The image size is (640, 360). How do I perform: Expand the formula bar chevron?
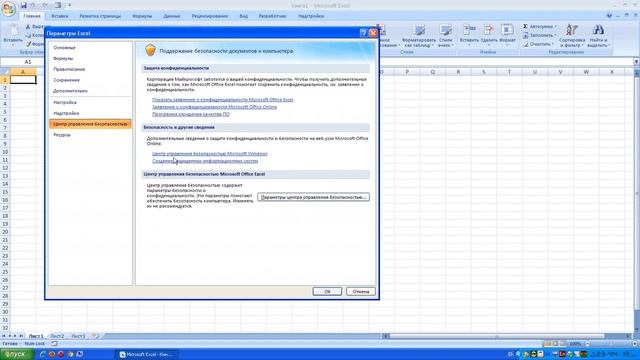636,62
